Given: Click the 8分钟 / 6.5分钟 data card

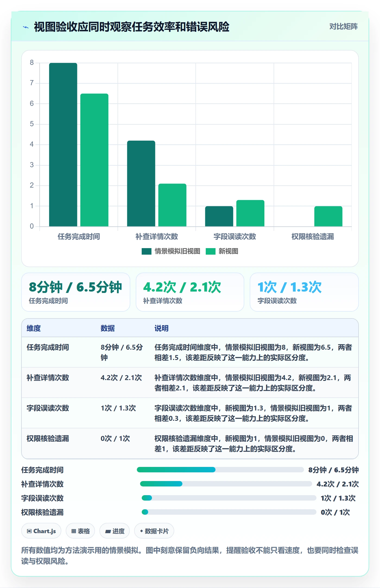Looking at the screenshot, I should (76, 292).
